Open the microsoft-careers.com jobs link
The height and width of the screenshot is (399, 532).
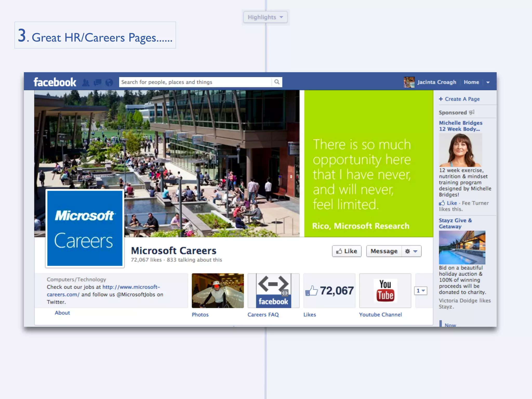click(103, 291)
